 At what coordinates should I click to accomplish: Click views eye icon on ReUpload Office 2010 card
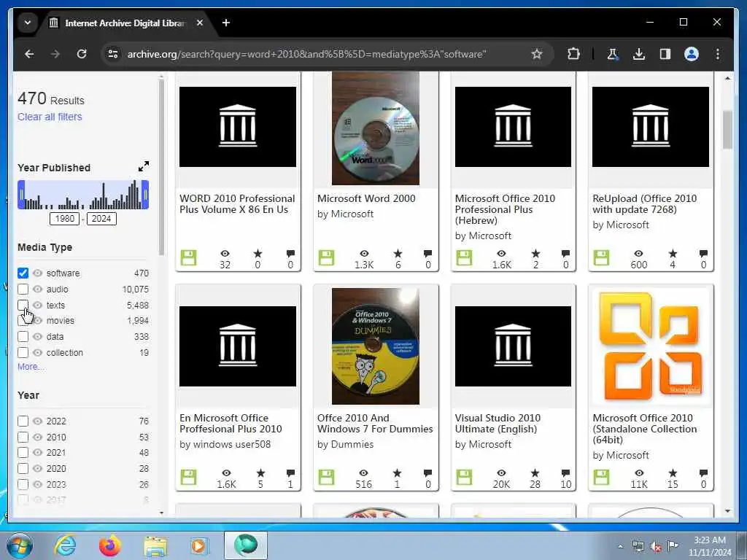click(639, 253)
